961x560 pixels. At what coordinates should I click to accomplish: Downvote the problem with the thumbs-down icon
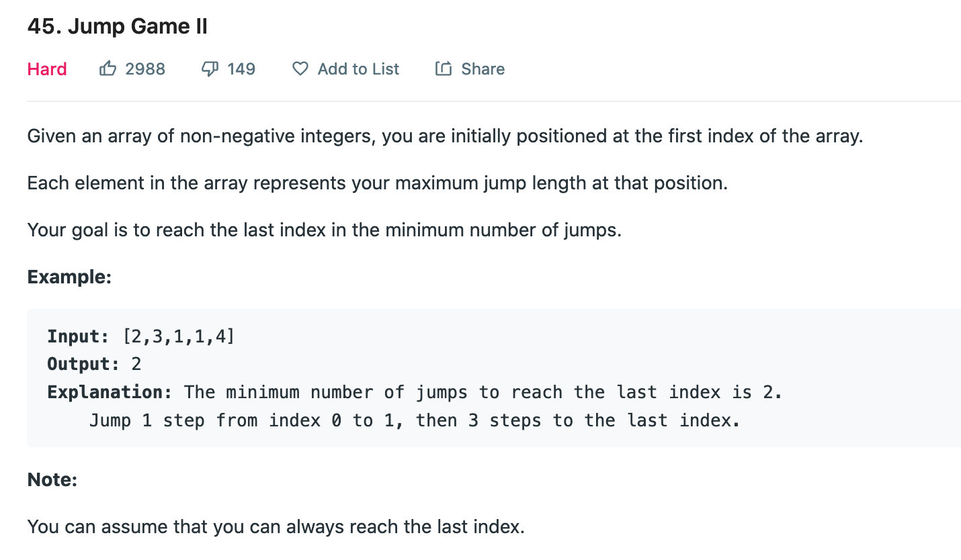coord(210,68)
